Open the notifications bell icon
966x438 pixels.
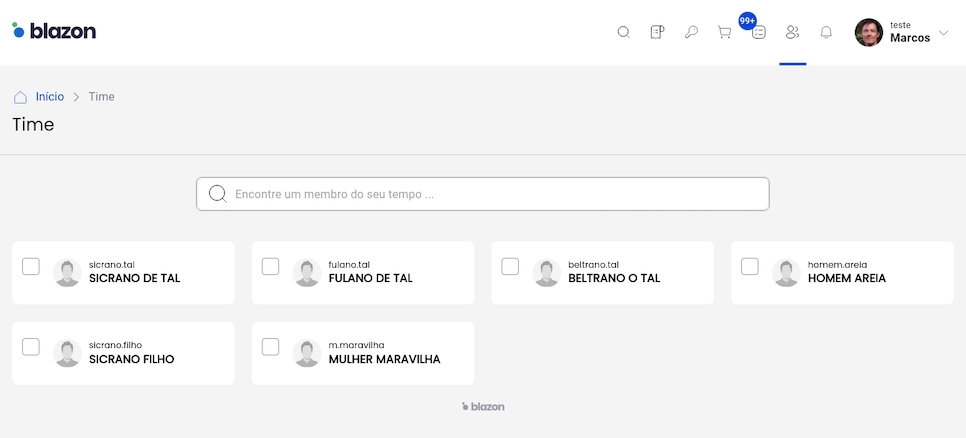826,32
